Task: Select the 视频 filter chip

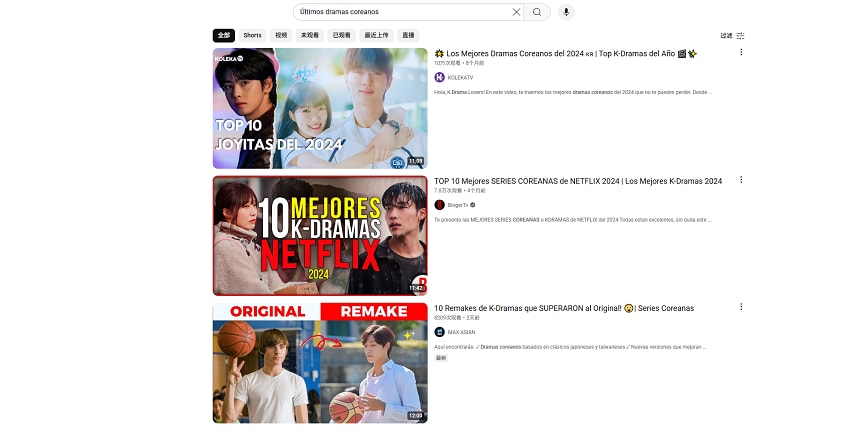Action: (x=281, y=35)
